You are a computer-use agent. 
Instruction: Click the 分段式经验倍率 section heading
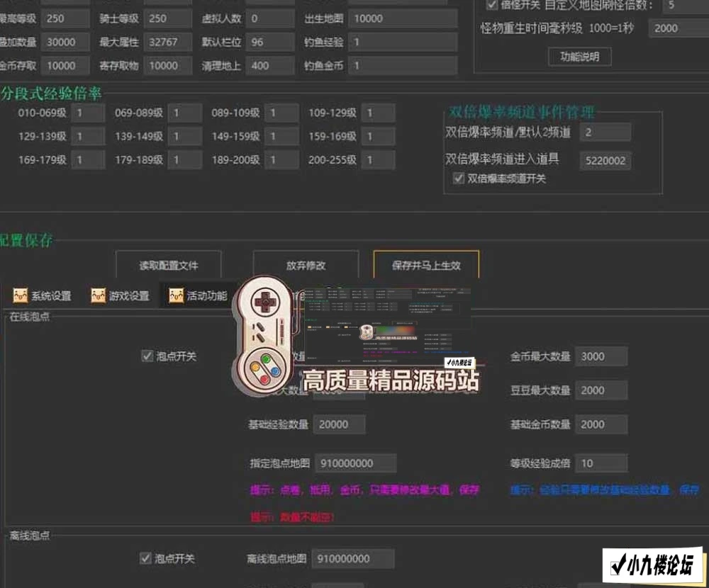(50, 94)
